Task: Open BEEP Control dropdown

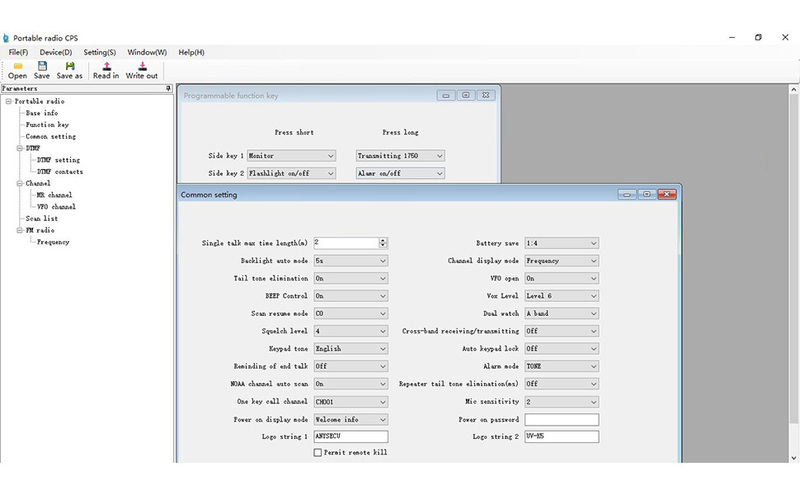Action: point(351,296)
